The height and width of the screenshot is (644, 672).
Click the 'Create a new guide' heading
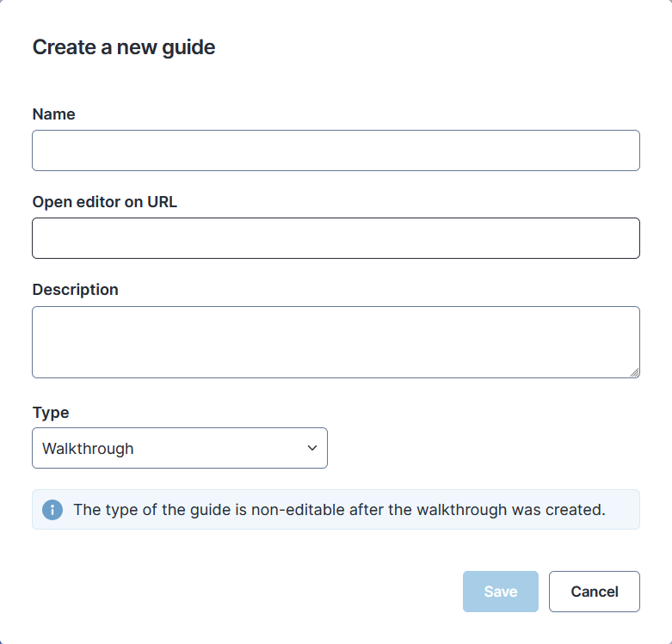(x=123, y=47)
